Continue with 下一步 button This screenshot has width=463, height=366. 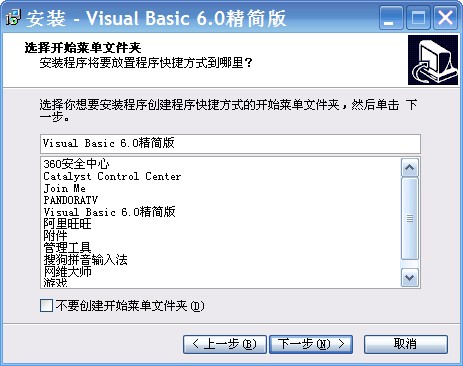(x=311, y=344)
